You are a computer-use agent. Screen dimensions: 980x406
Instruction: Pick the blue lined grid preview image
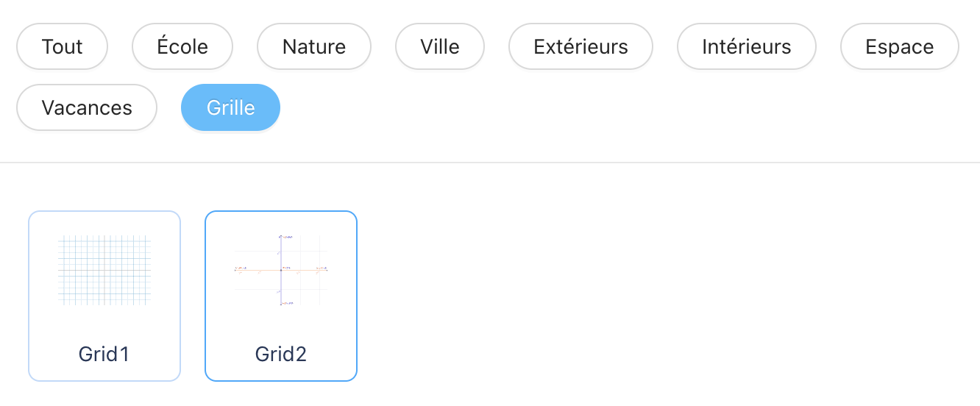click(104, 270)
